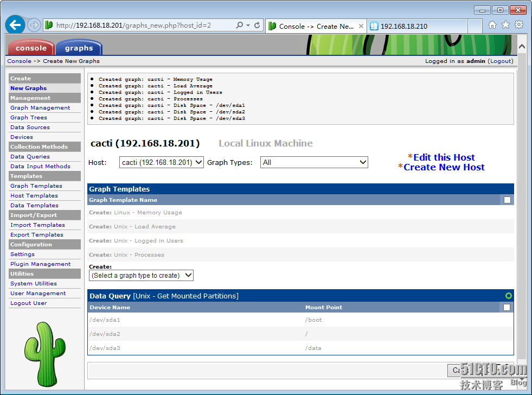Toggle select-all checkbox for Graph Templates

[x=507, y=200]
